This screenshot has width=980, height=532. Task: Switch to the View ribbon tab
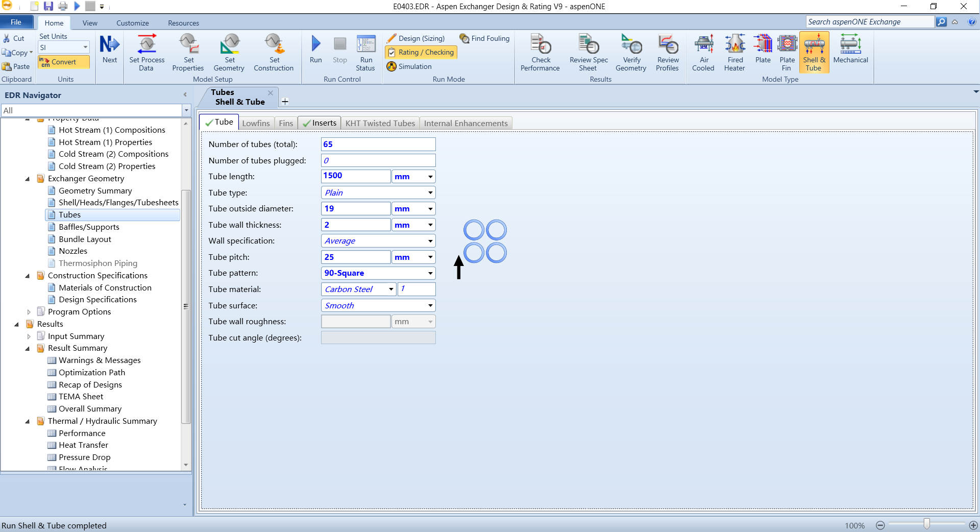pyautogui.click(x=90, y=23)
